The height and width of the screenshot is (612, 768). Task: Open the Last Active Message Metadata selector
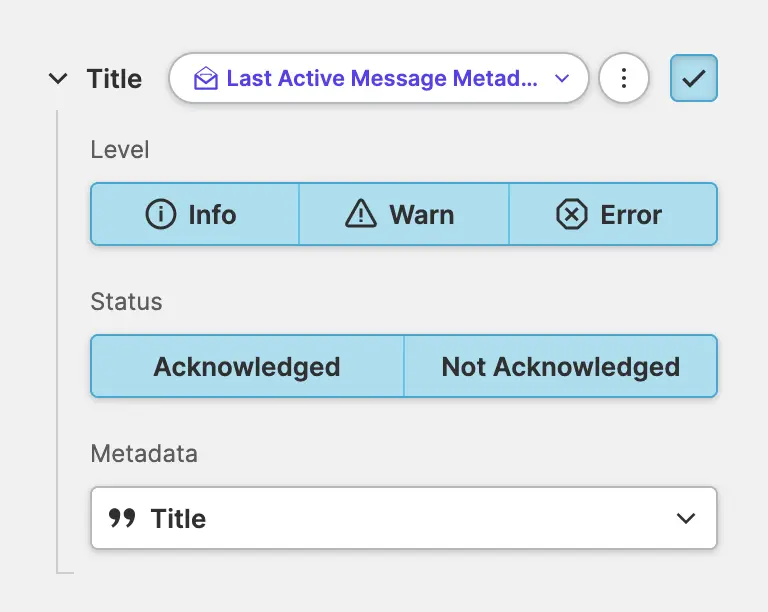click(x=380, y=79)
